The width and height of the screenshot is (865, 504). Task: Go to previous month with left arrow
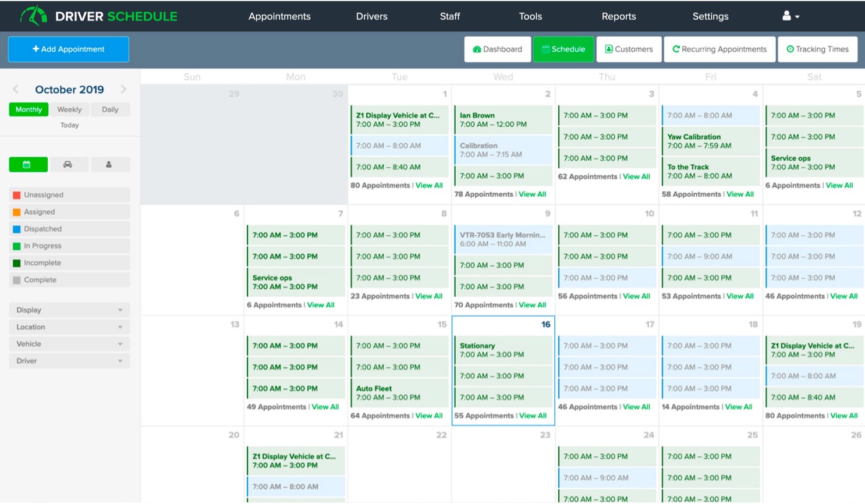click(x=16, y=89)
